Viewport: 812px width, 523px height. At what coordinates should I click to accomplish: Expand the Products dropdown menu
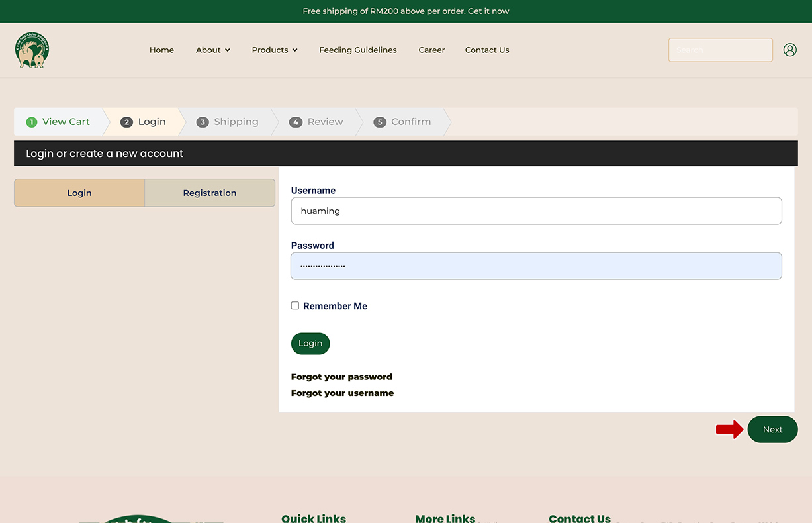point(274,50)
